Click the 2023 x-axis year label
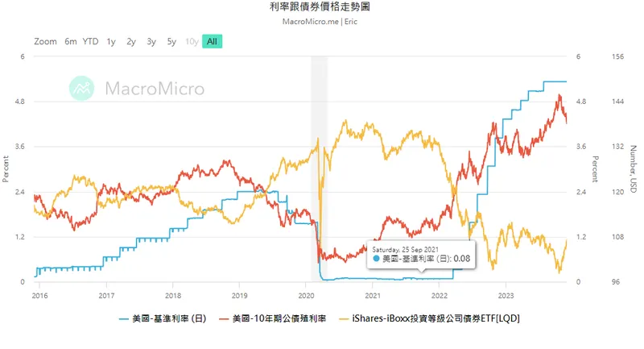Image resolution: width=644 pixels, height=349 pixels. coord(505,296)
